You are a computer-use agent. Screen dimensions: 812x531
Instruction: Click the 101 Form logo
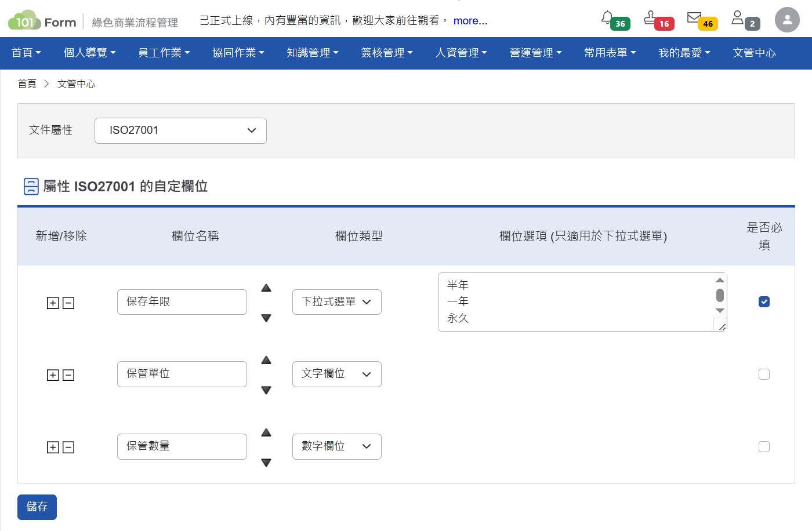click(42, 21)
